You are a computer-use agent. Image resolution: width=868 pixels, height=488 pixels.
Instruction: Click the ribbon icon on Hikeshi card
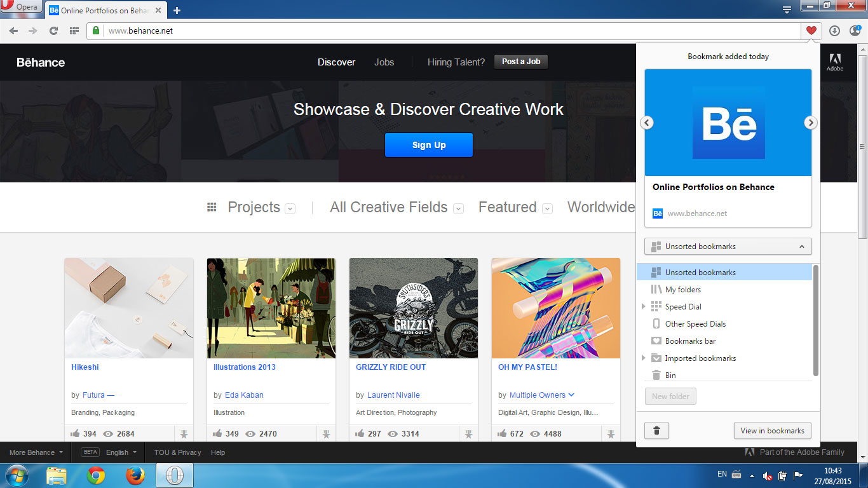[x=184, y=434]
